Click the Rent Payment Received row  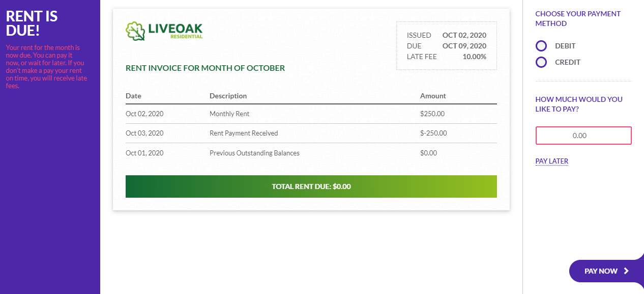point(311,133)
